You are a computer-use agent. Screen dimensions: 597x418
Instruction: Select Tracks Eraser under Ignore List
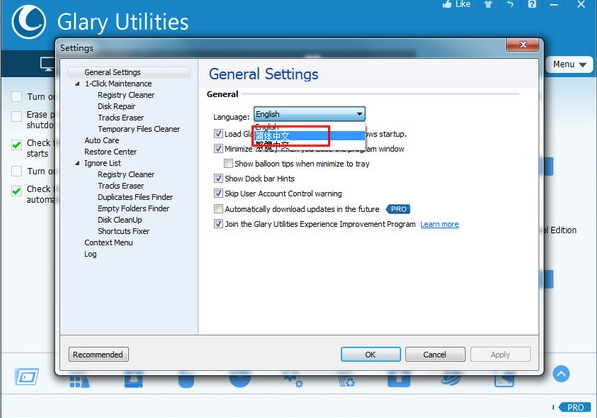point(121,186)
